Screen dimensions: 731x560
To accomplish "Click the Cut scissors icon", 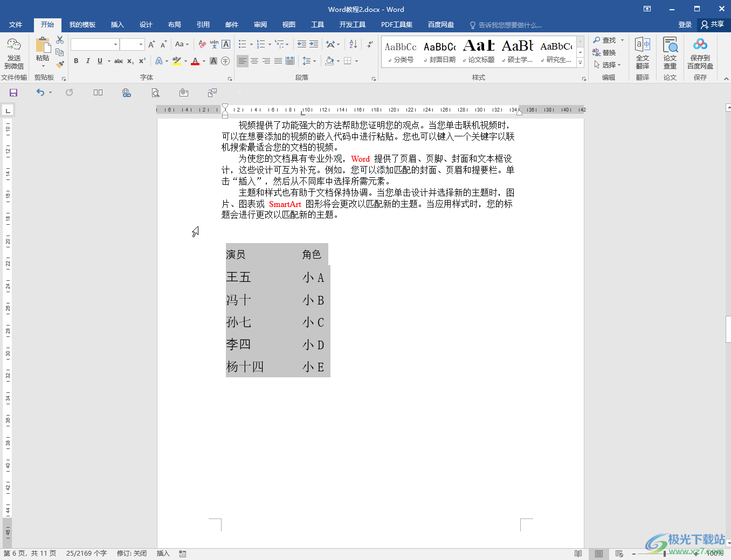I will (x=60, y=40).
